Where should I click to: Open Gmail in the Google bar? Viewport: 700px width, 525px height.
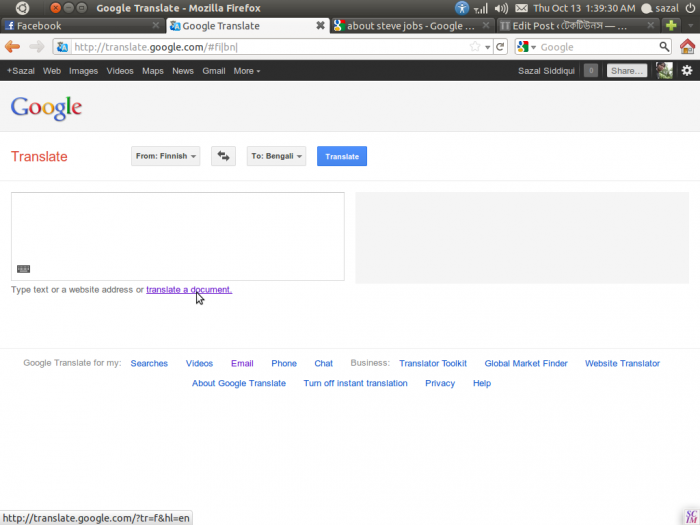pyautogui.click(x=213, y=71)
